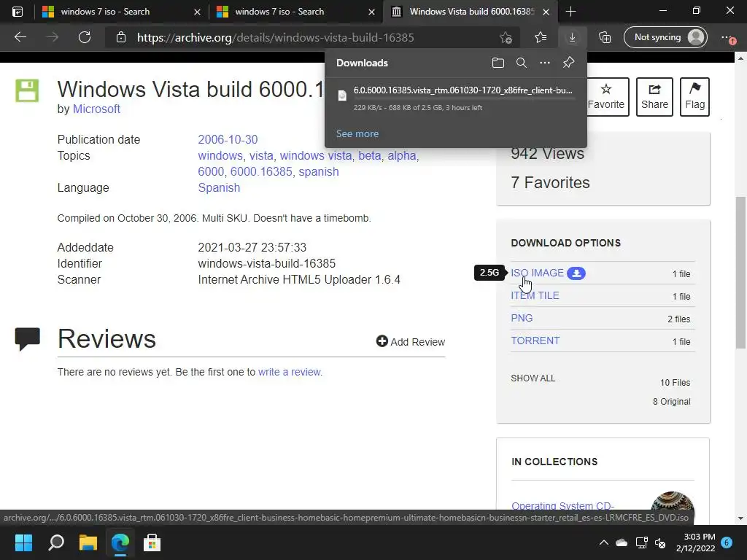747x560 pixels.
Task: Open the alpha topic link
Action: tap(402, 156)
